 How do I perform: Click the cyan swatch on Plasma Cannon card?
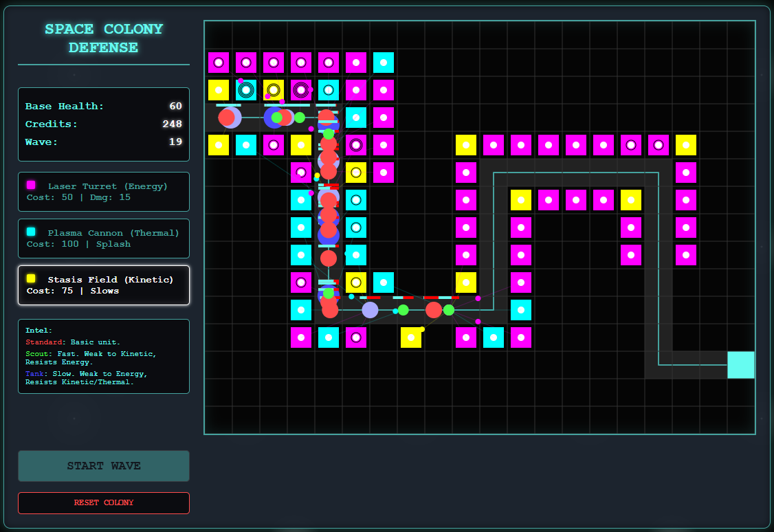click(x=31, y=232)
